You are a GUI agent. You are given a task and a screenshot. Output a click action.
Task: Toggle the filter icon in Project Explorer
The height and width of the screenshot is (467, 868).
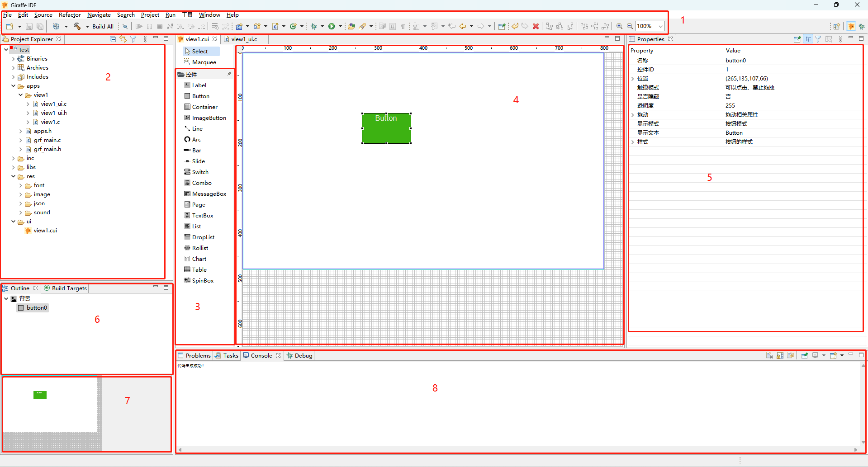click(x=133, y=39)
